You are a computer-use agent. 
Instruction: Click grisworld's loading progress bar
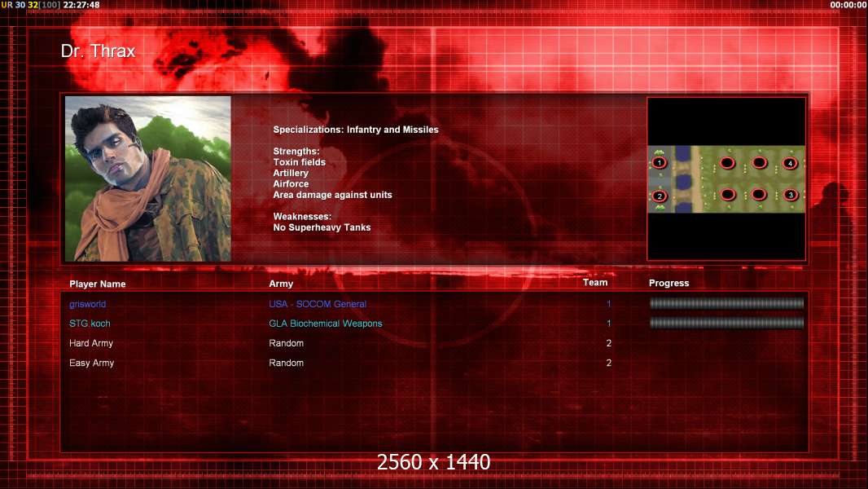click(x=726, y=303)
